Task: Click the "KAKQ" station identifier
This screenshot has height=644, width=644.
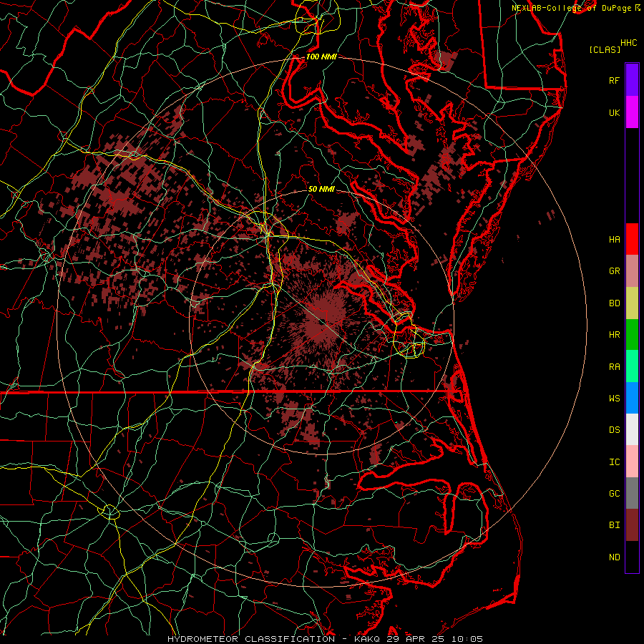Action: click(367, 639)
